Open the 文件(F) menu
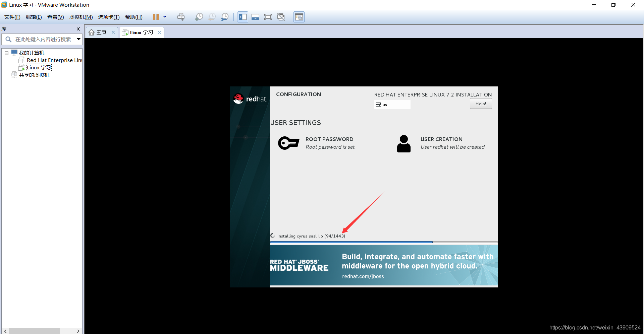The image size is (644, 334). tap(12, 17)
